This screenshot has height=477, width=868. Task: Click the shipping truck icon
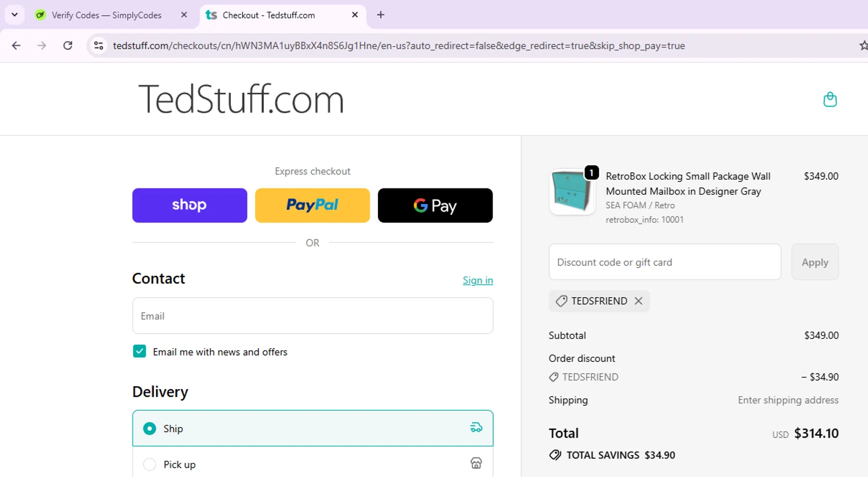click(476, 428)
